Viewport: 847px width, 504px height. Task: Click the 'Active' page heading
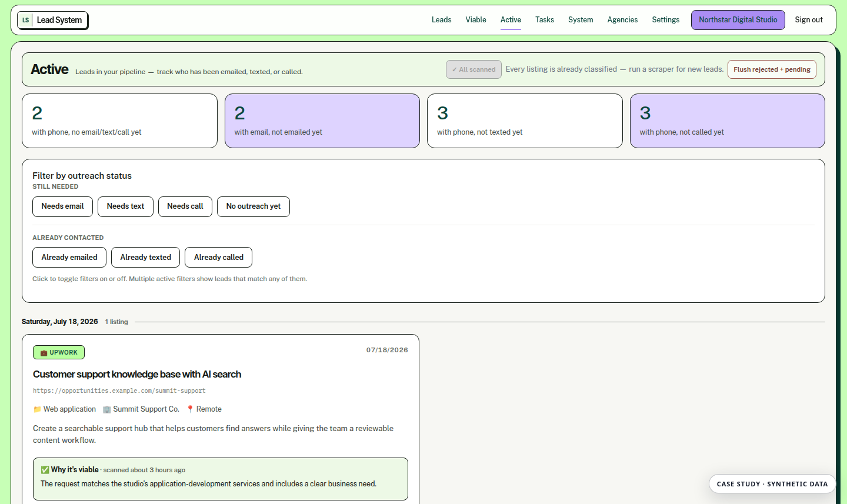[49, 69]
